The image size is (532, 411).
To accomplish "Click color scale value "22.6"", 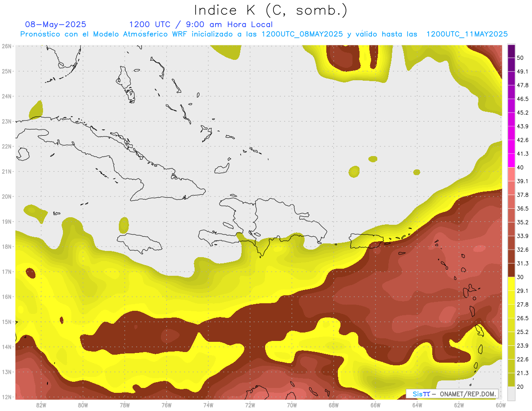I will [x=523, y=360].
